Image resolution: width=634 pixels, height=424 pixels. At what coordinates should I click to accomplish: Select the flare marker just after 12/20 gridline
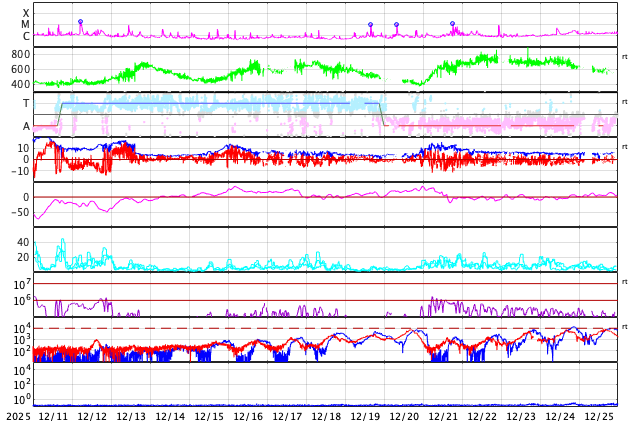396,25
